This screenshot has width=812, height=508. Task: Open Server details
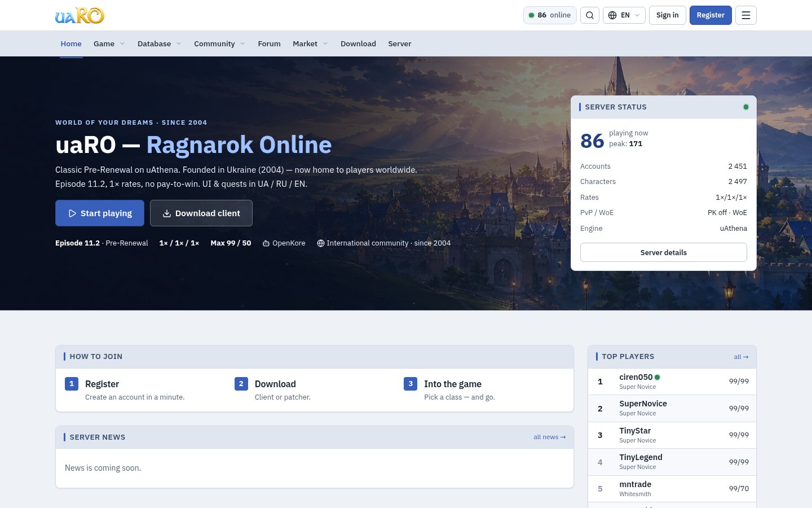[x=664, y=252]
